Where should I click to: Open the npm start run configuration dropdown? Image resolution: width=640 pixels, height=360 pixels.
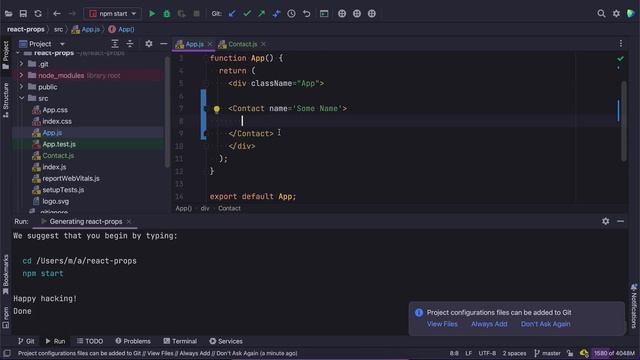coord(113,13)
